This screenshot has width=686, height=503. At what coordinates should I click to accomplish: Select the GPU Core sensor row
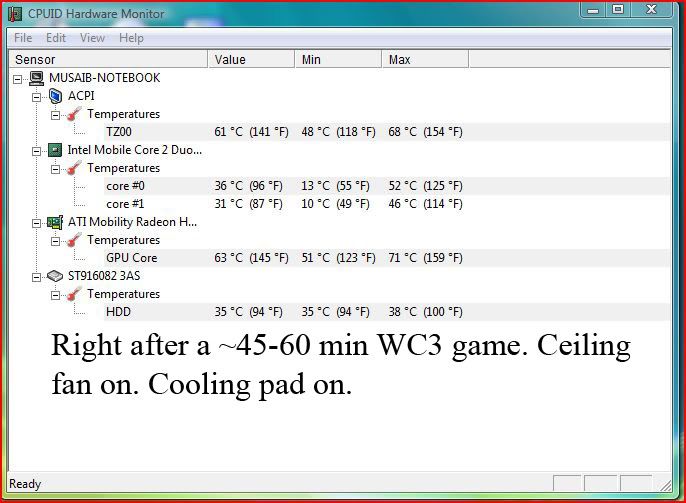(387, 258)
